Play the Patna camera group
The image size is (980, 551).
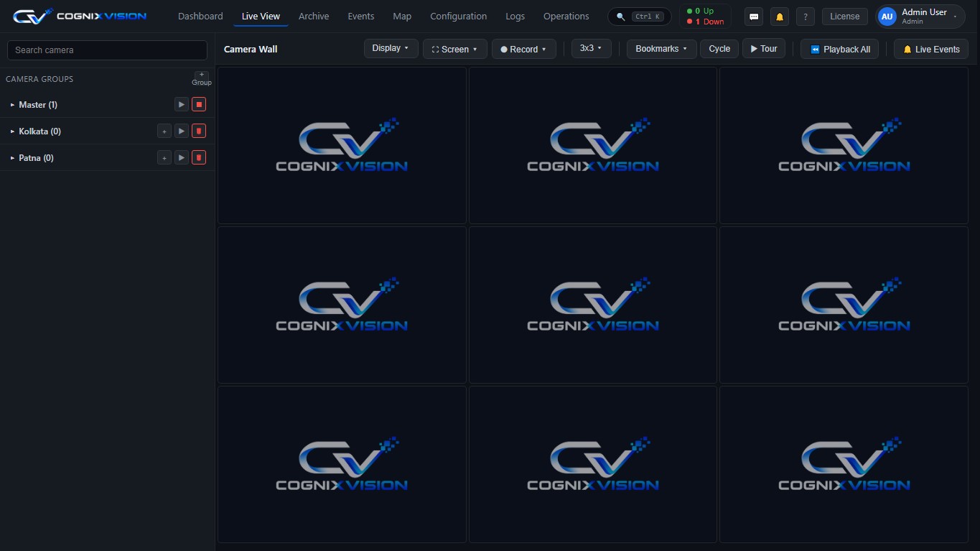click(x=182, y=158)
